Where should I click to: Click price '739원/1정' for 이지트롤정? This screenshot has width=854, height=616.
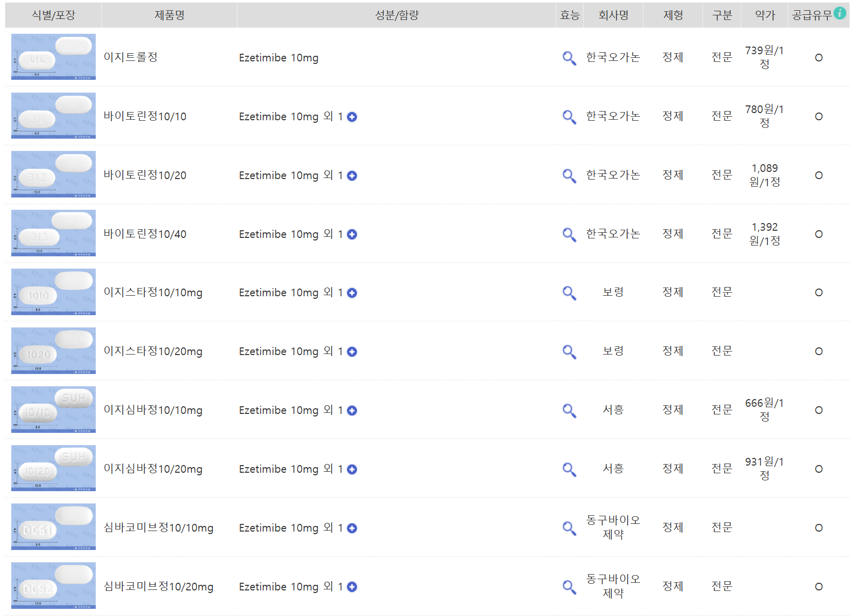pyautogui.click(x=764, y=57)
